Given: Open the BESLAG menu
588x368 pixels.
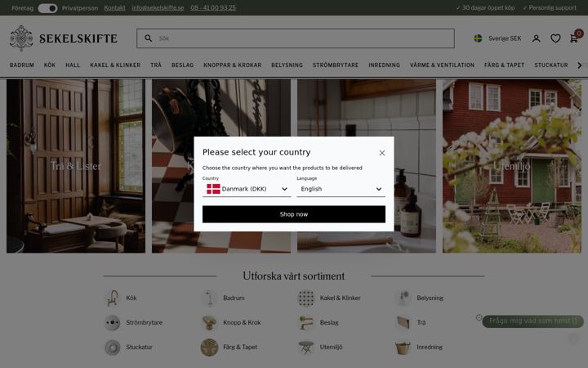Looking at the screenshot, I should coord(183,65).
